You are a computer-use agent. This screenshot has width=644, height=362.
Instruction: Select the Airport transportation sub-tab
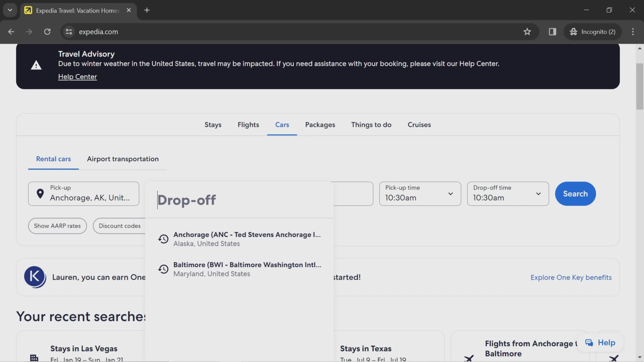(123, 159)
